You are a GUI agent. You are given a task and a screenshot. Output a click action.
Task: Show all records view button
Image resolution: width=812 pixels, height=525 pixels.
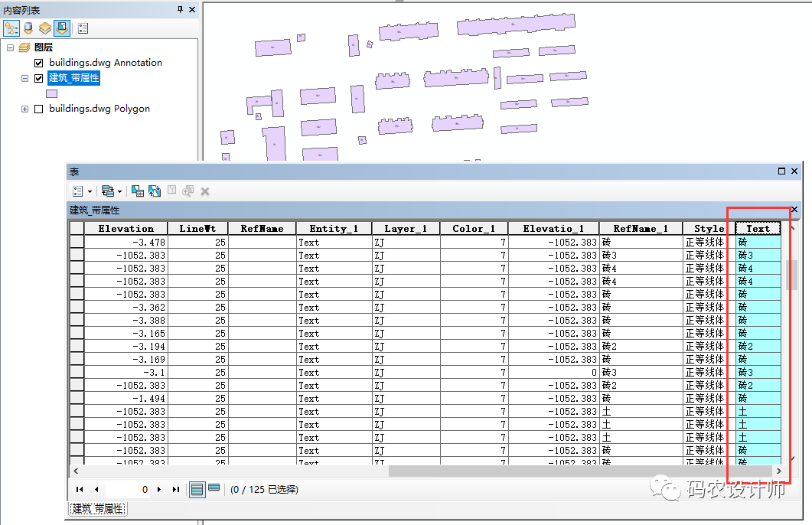197,489
